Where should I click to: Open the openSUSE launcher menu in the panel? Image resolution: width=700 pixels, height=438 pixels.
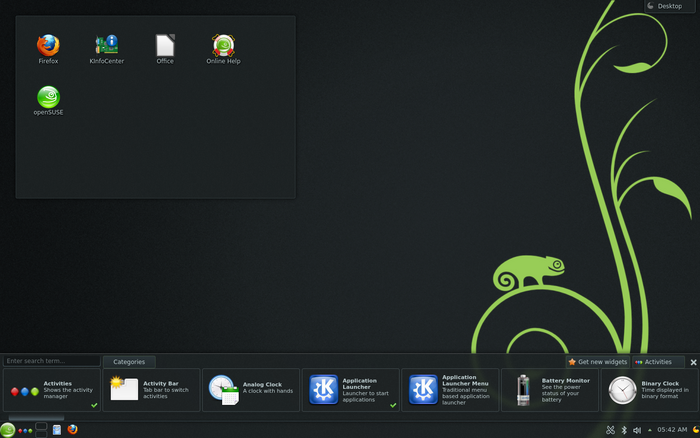8,430
